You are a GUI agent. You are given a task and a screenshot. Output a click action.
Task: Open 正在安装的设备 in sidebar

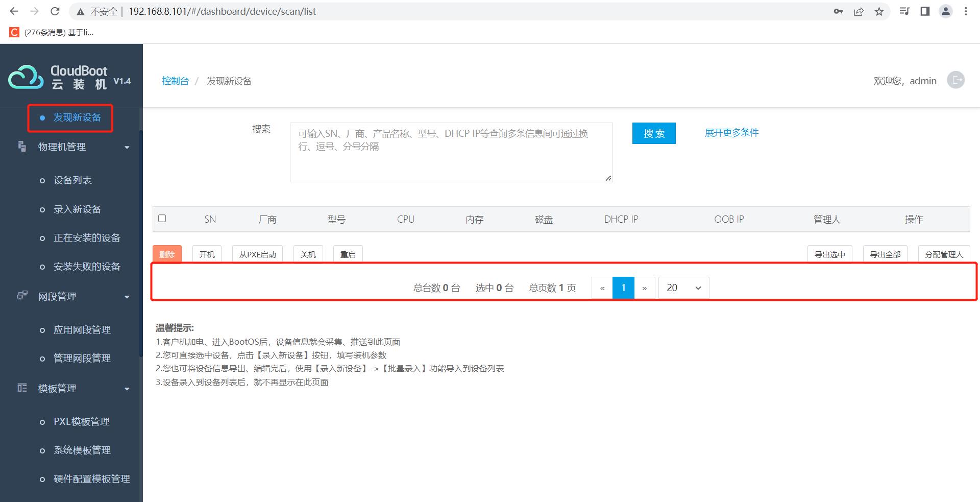coord(87,238)
